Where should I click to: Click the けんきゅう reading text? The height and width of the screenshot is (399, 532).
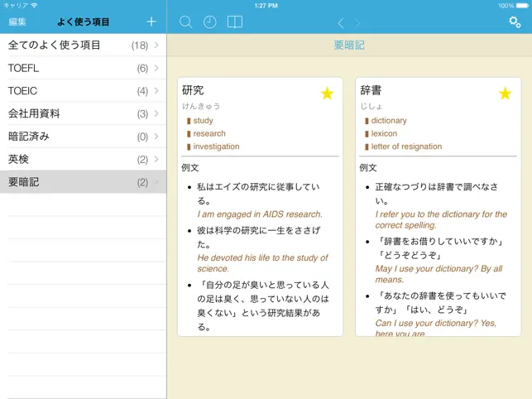(x=201, y=106)
